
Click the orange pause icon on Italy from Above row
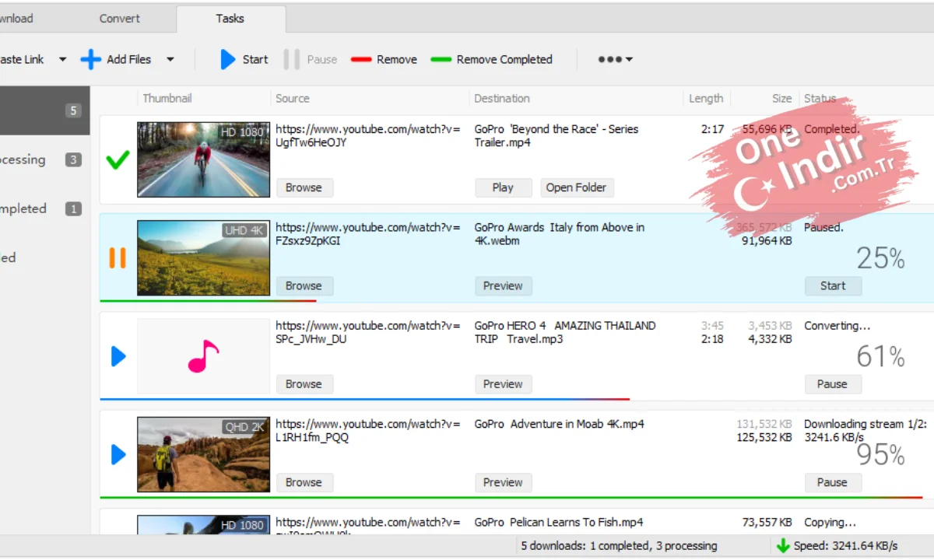point(118,257)
